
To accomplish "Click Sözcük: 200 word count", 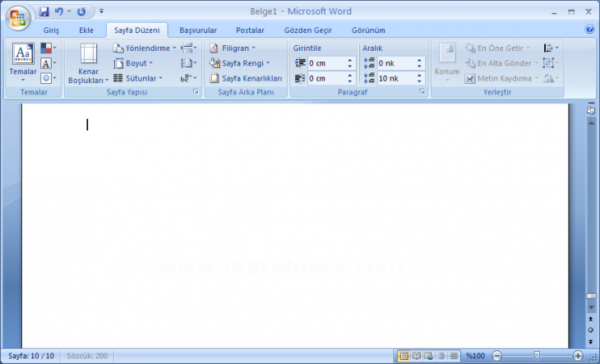I will pyautogui.click(x=87, y=356).
